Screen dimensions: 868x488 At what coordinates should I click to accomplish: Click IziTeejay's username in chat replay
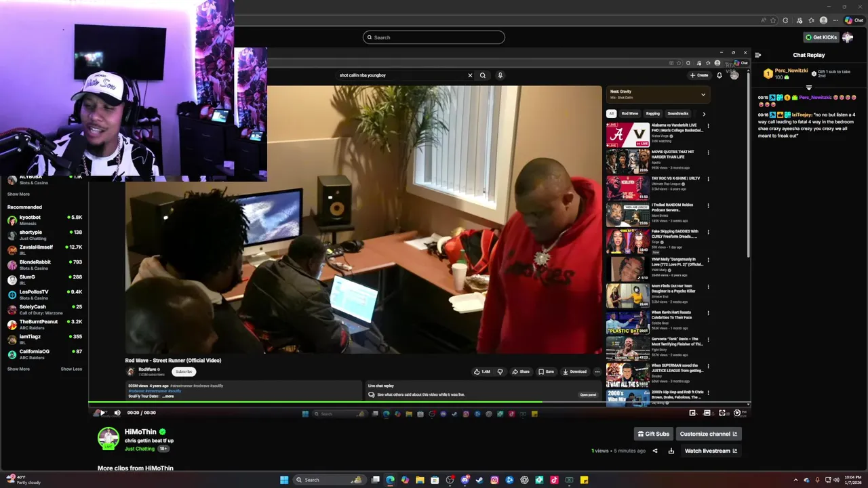click(802, 115)
